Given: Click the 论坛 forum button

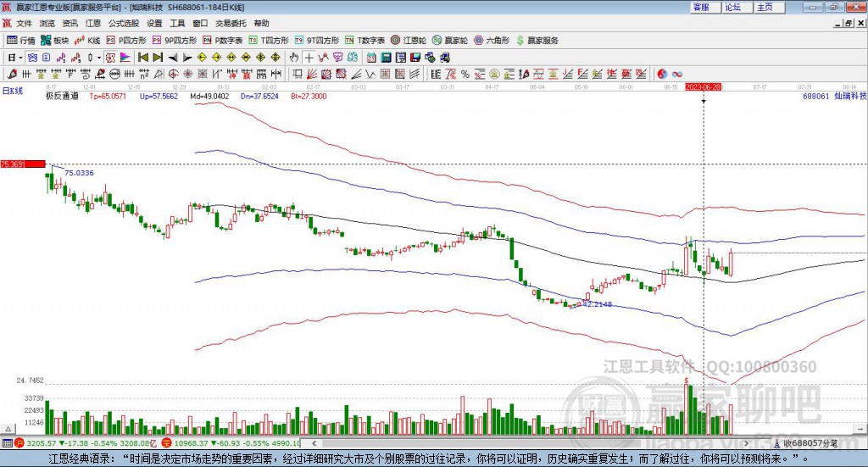Looking at the screenshot, I should (737, 7).
